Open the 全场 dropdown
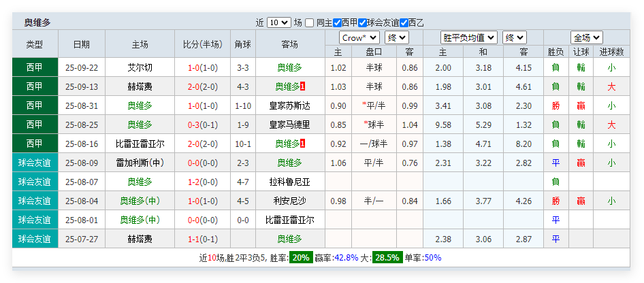The image size is (644, 283). coord(587,37)
